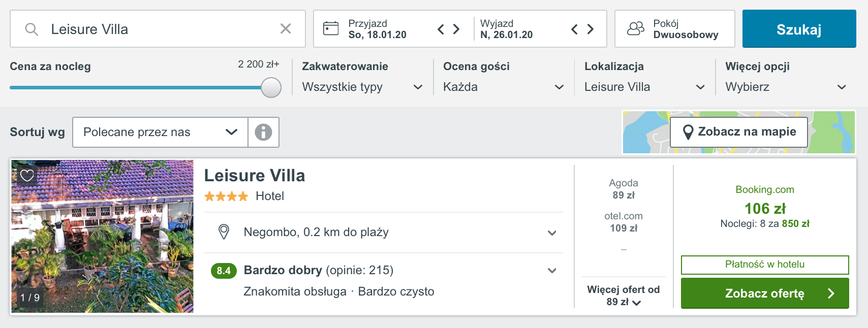Click the Szukaj search button

799,29
